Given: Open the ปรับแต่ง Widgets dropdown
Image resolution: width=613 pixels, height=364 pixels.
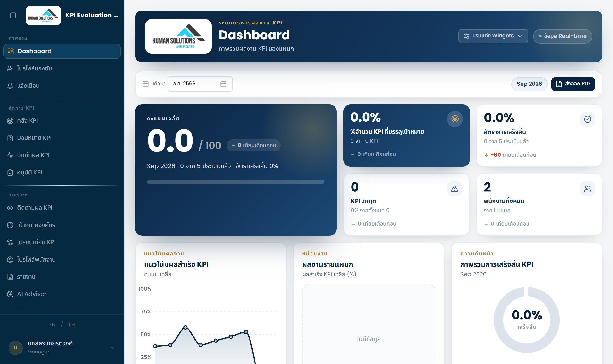Looking at the screenshot, I should [493, 36].
